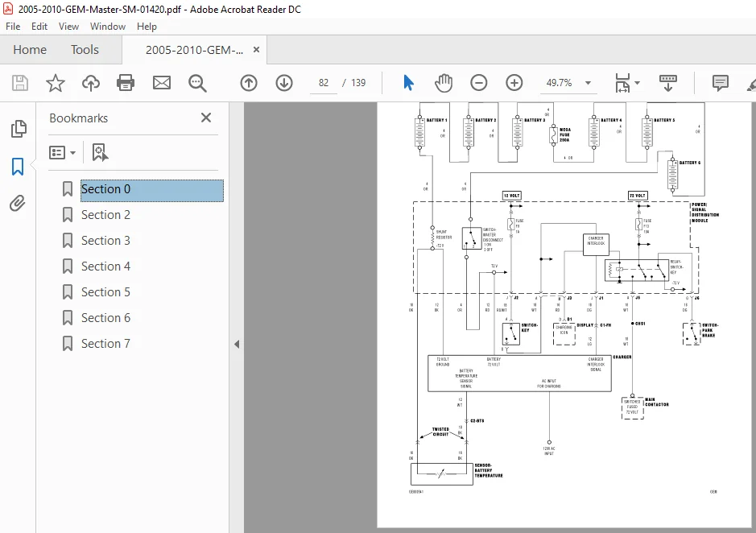Screen dimensions: 756x533
Task: Zoom in with plus button
Action: [514, 83]
